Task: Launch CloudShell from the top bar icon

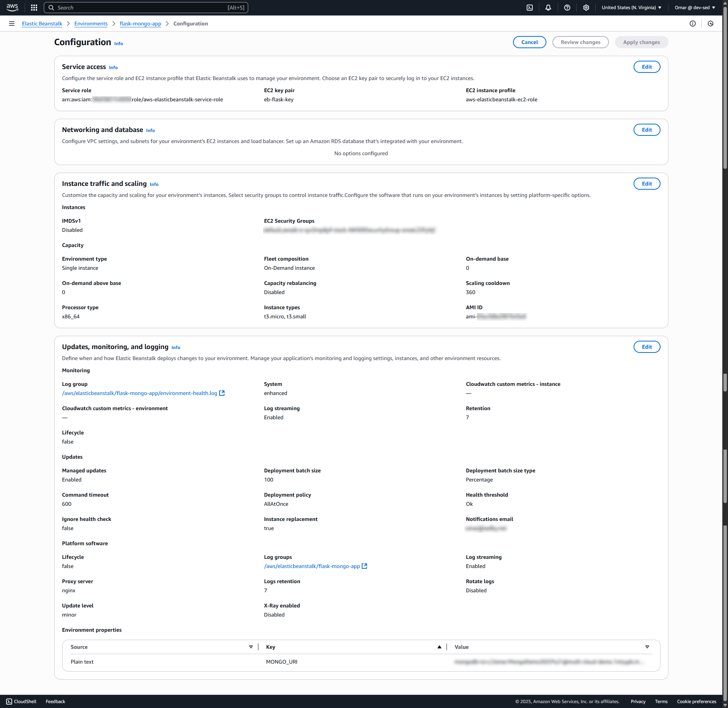Action: pos(530,8)
